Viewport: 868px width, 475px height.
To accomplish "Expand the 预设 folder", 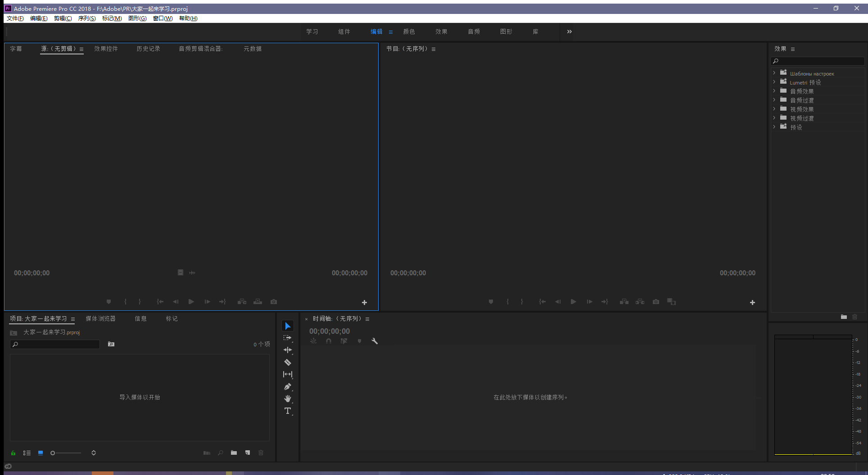I will pos(774,127).
